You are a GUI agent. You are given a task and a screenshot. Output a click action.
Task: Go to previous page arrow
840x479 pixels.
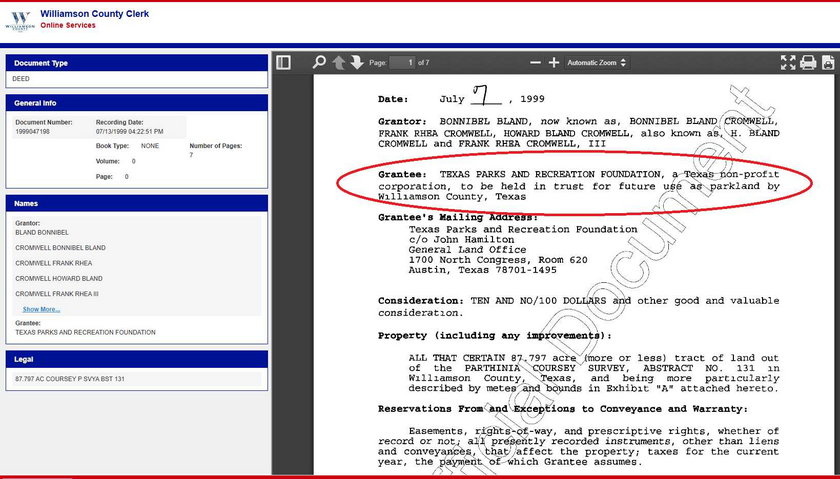click(339, 63)
